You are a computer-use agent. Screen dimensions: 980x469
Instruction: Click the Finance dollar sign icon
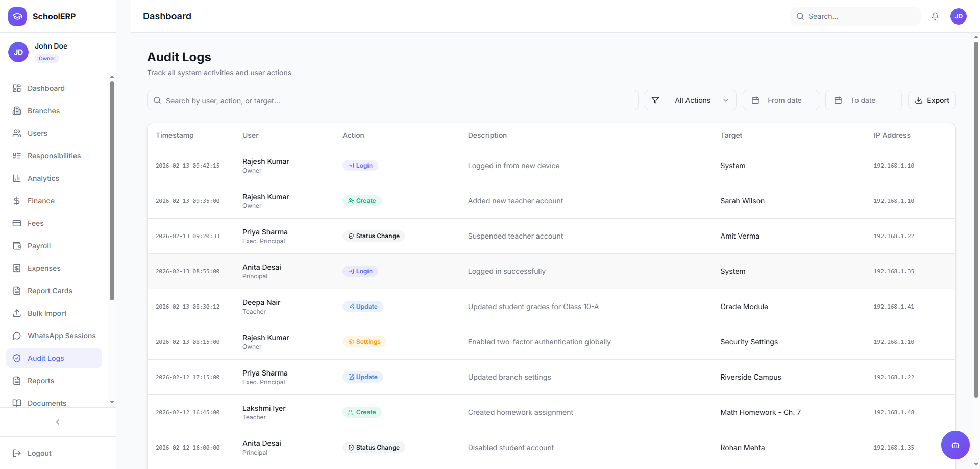coord(17,201)
